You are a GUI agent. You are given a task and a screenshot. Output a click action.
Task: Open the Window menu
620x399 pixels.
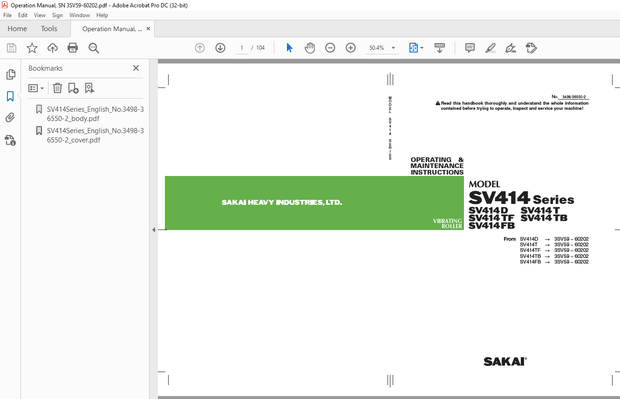(x=79, y=15)
